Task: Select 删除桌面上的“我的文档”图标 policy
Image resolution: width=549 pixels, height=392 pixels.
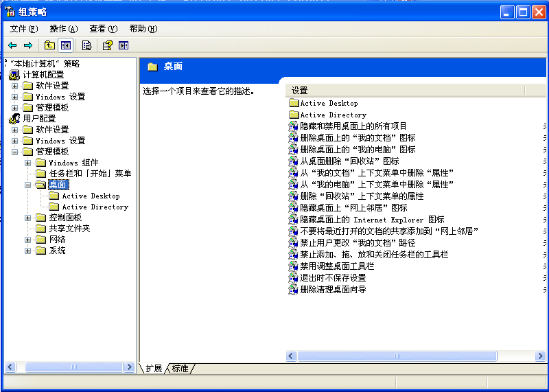Action: pos(358,138)
